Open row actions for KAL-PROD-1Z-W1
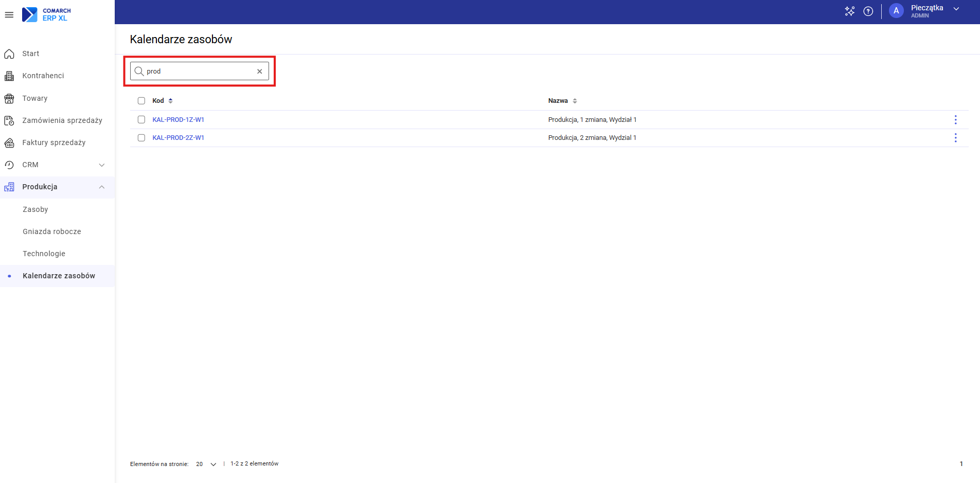 point(955,120)
